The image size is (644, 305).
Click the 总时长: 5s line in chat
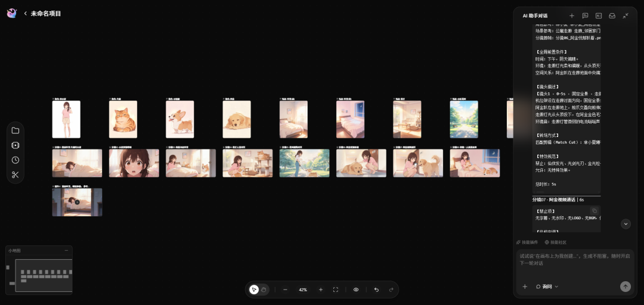[x=546, y=184]
